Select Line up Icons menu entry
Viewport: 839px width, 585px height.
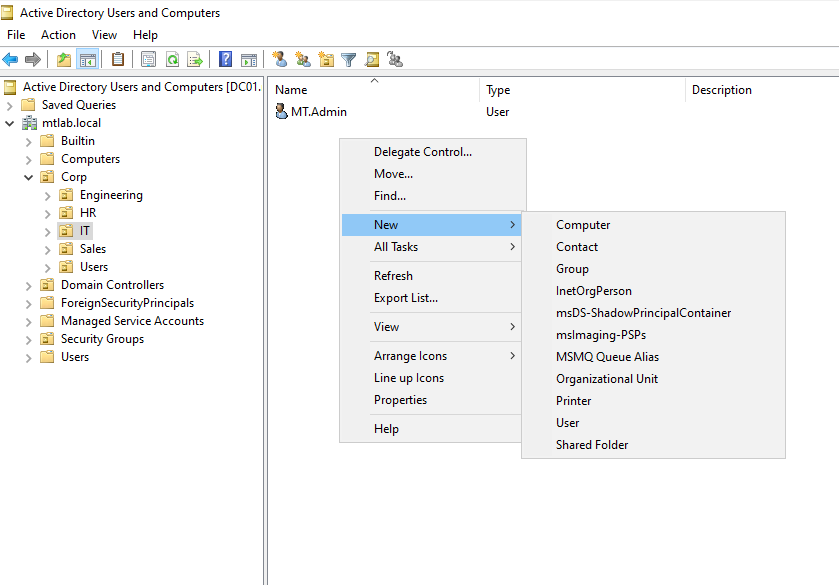pos(431,378)
